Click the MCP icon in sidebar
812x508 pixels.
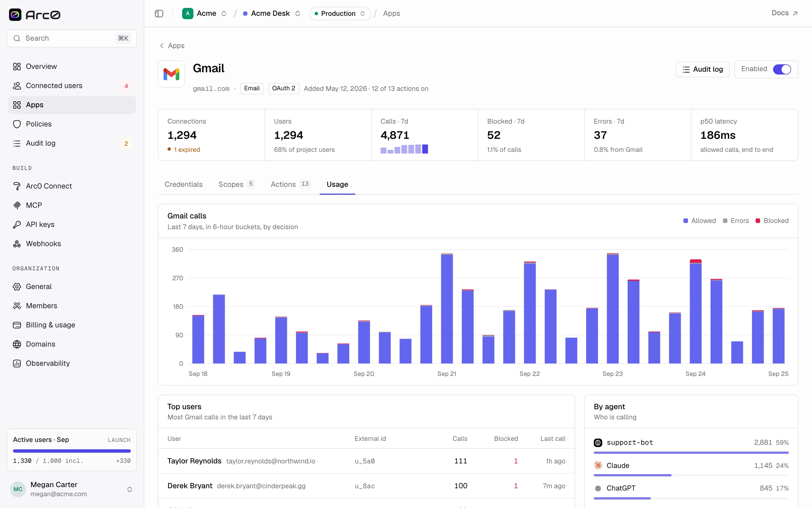pyautogui.click(x=17, y=205)
